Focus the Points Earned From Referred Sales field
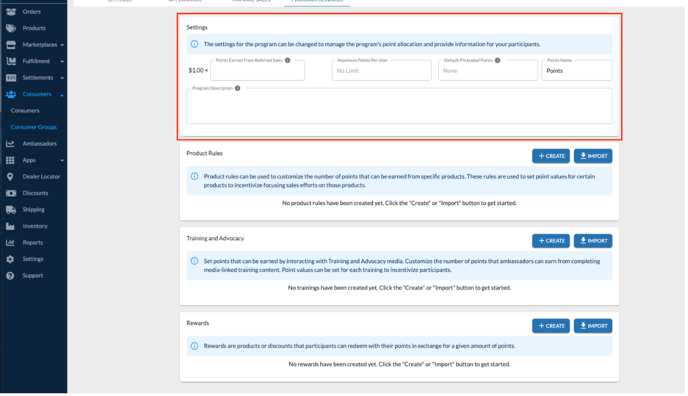688x396 pixels. 257,71
